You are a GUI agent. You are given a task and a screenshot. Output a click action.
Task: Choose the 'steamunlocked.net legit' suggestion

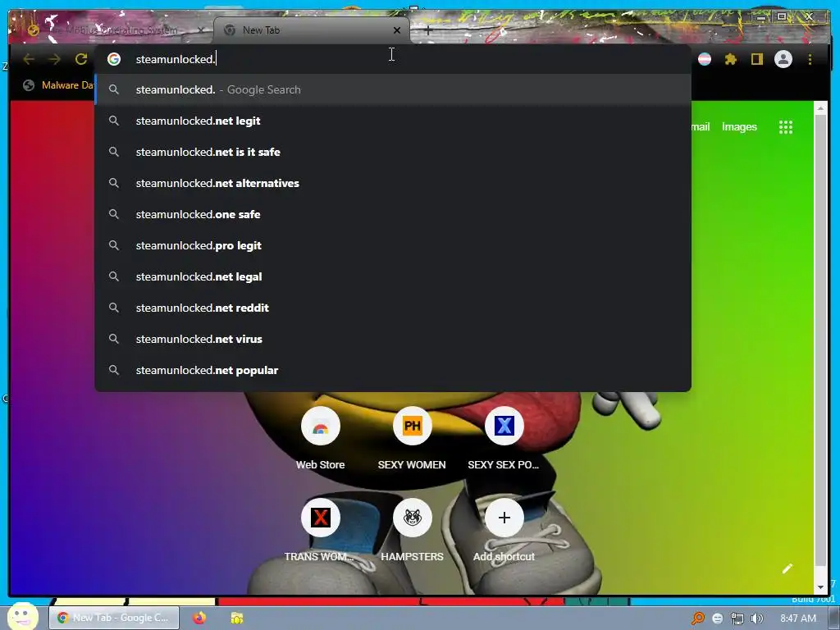click(393, 121)
